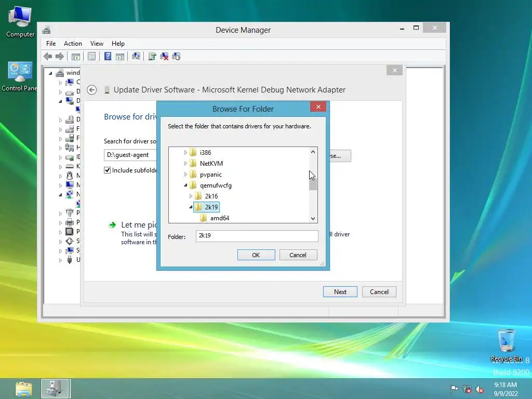
Task: Expand the NetKVM folder
Action: [x=185, y=164]
